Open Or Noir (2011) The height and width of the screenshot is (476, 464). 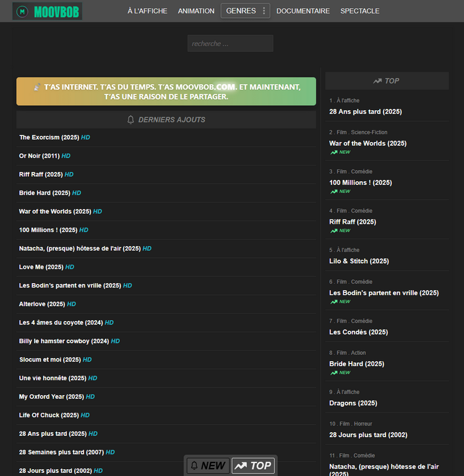pos(40,156)
